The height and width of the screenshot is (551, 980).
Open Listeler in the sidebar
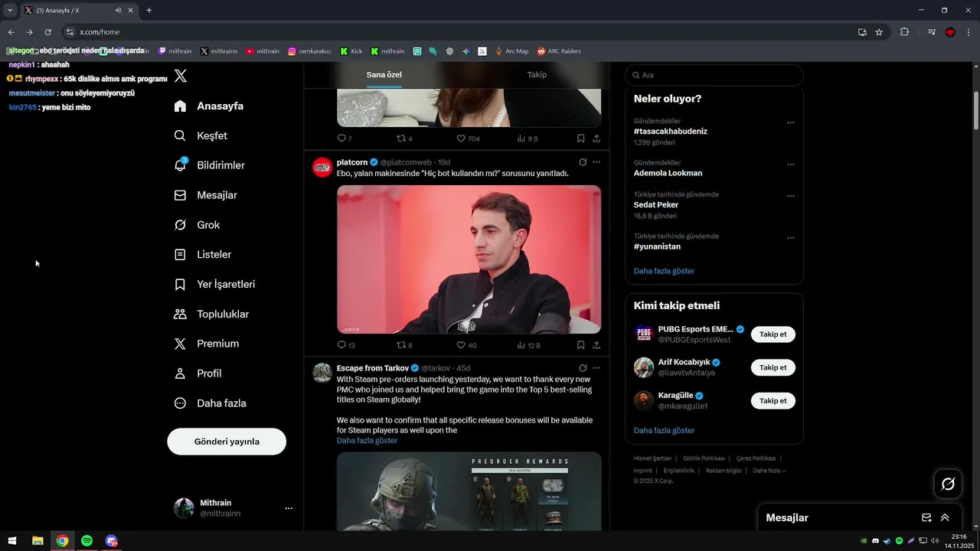tap(203, 254)
